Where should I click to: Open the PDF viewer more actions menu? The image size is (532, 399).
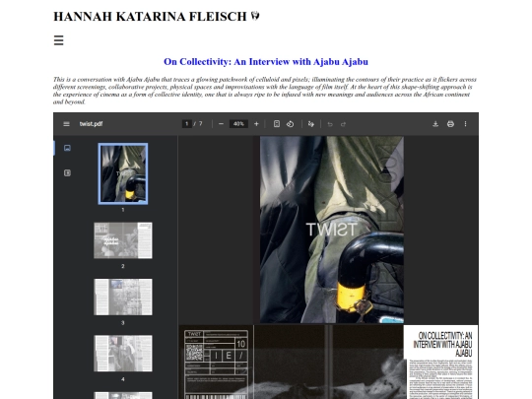[x=465, y=124]
